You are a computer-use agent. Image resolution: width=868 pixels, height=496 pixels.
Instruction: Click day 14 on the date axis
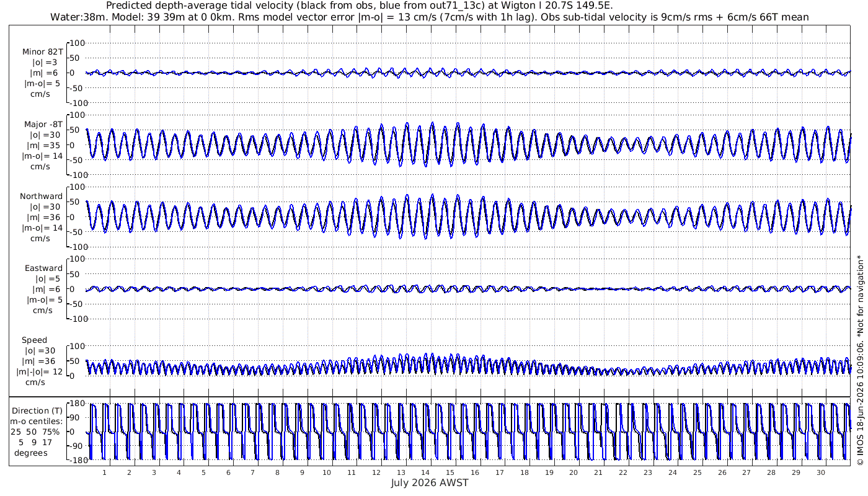tap(425, 472)
